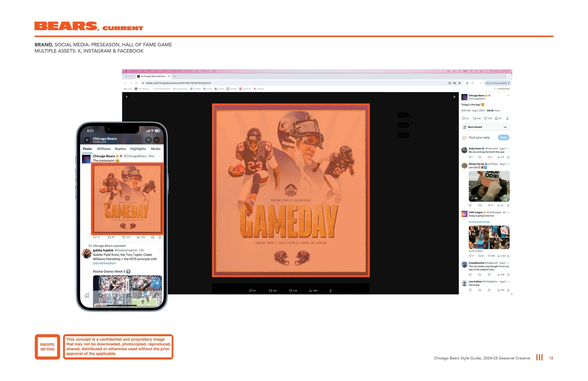Switch to the Replies tab on the phone
588x381 pixels.
pyautogui.click(x=121, y=149)
